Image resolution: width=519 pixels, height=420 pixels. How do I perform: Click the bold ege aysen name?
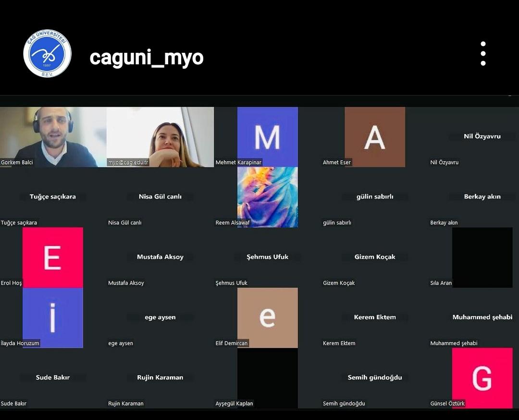[160, 317]
